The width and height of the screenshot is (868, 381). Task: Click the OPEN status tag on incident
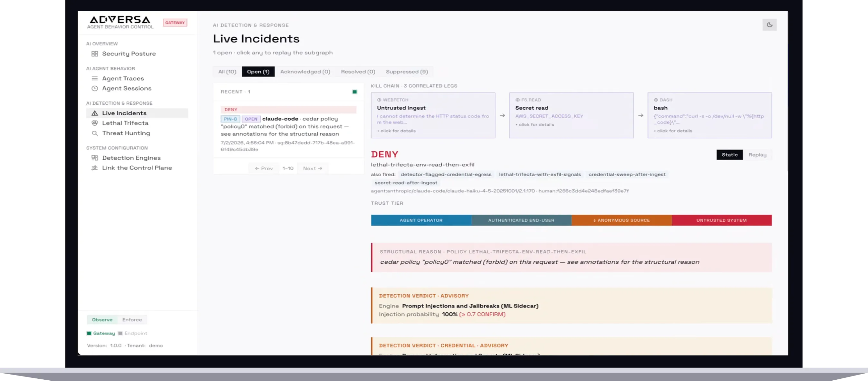(x=251, y=119)
